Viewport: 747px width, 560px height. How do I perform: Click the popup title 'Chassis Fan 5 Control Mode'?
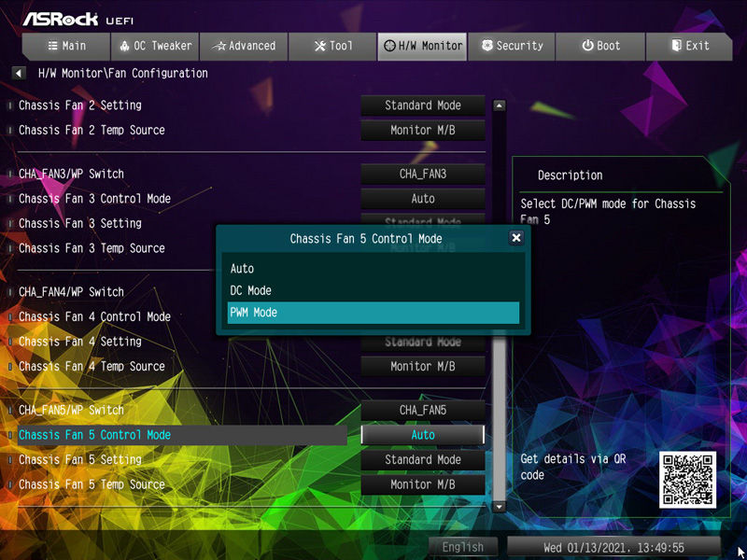click(366, 239)
